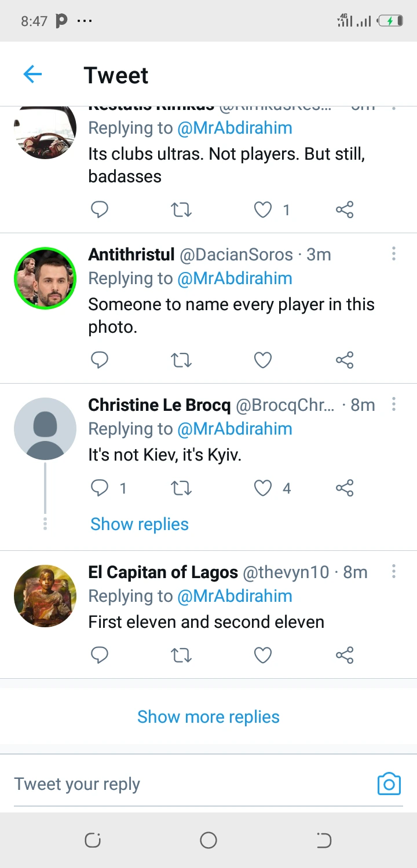Screen dimensions: 417x868
Task: Open more options for Antithristul's tweet
Action: 393,254
